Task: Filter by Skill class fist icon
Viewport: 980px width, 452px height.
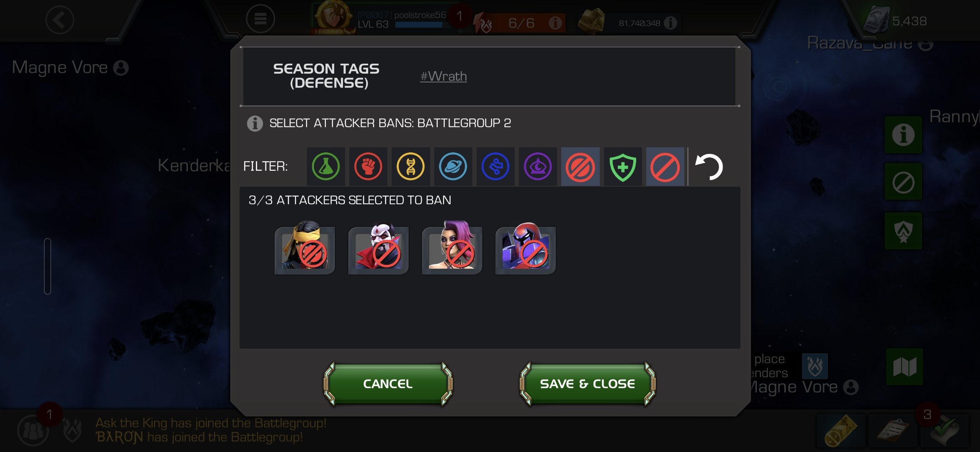Action: [x=368, y=167]
